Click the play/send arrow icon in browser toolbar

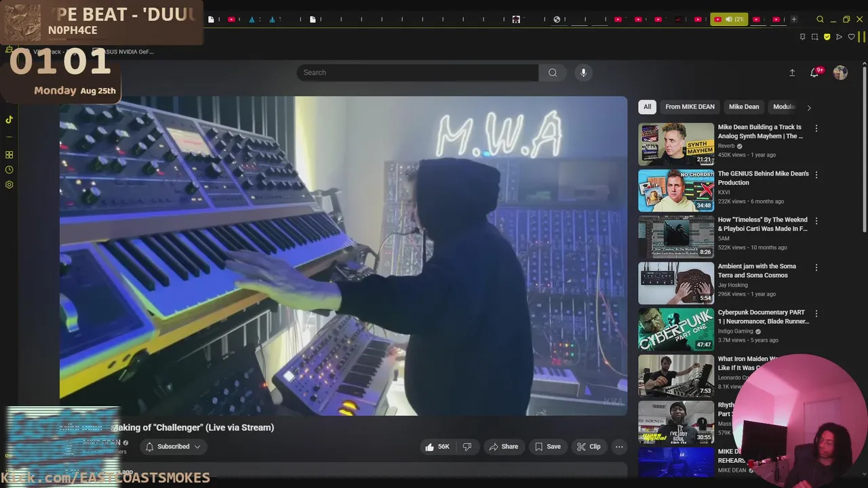point(839,37)
